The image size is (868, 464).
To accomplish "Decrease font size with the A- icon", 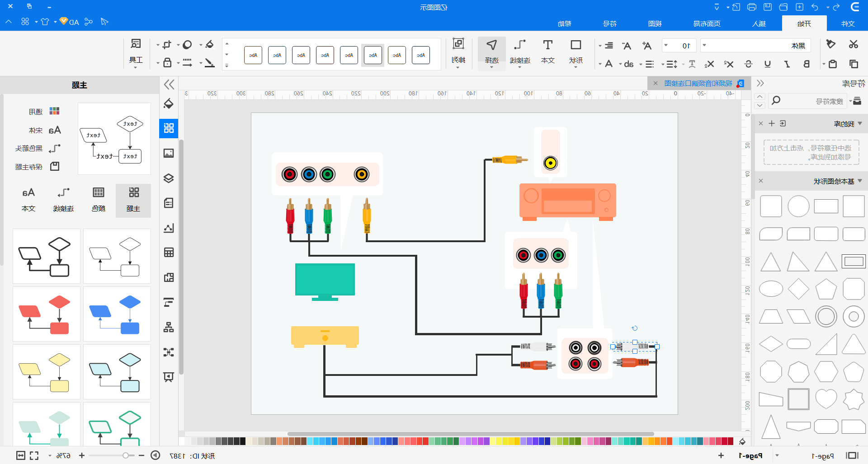I will point(627,46).
